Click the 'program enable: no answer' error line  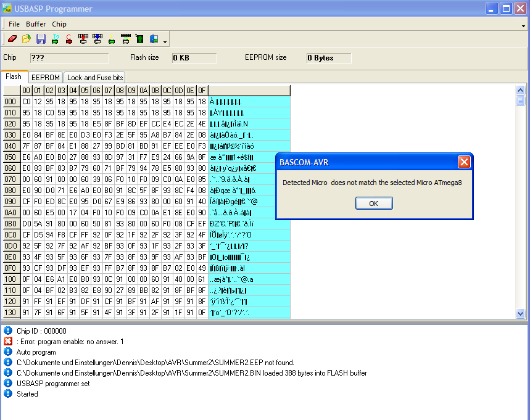(70, 342)
